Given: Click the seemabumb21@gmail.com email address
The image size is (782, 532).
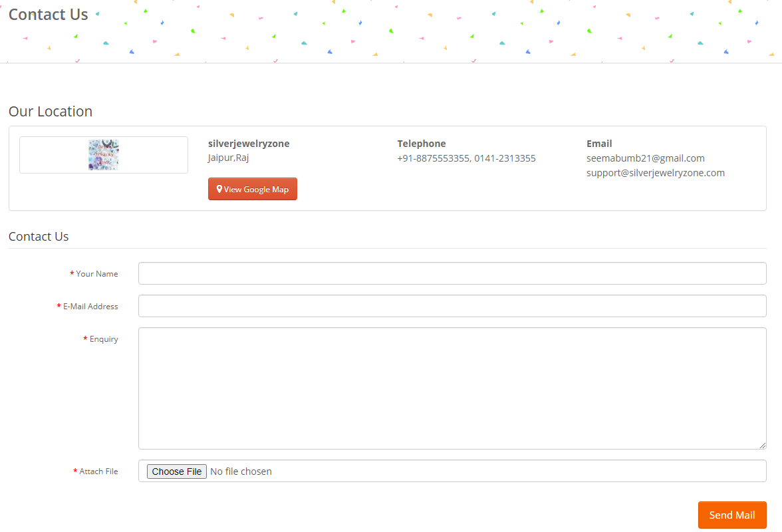Looking at the screenshot, I should pyautogui.click(x=645, y=158).
